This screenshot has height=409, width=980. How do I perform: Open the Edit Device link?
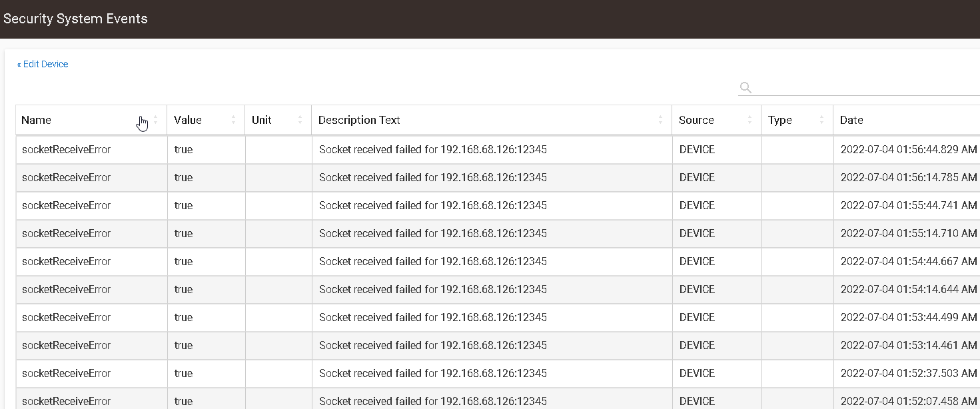tap(43, 64)
